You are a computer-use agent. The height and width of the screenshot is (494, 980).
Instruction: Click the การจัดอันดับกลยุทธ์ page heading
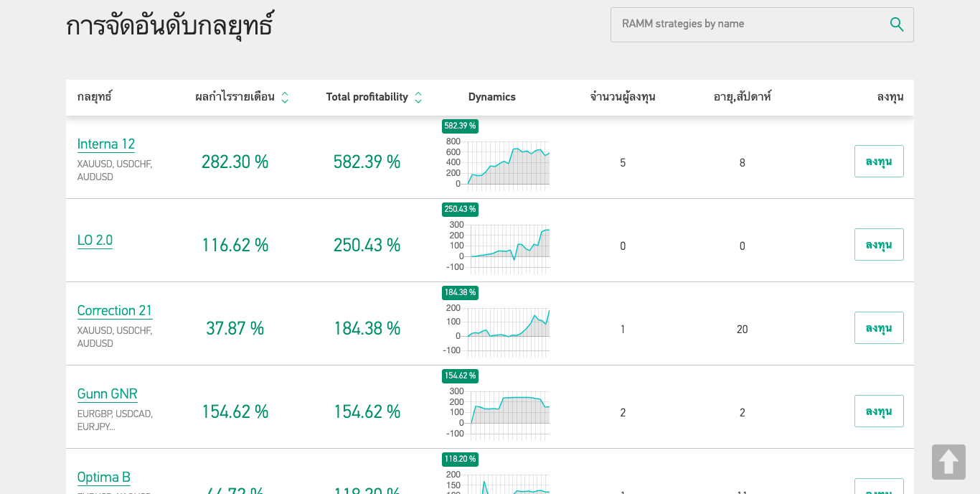click(x=170, y=26)
